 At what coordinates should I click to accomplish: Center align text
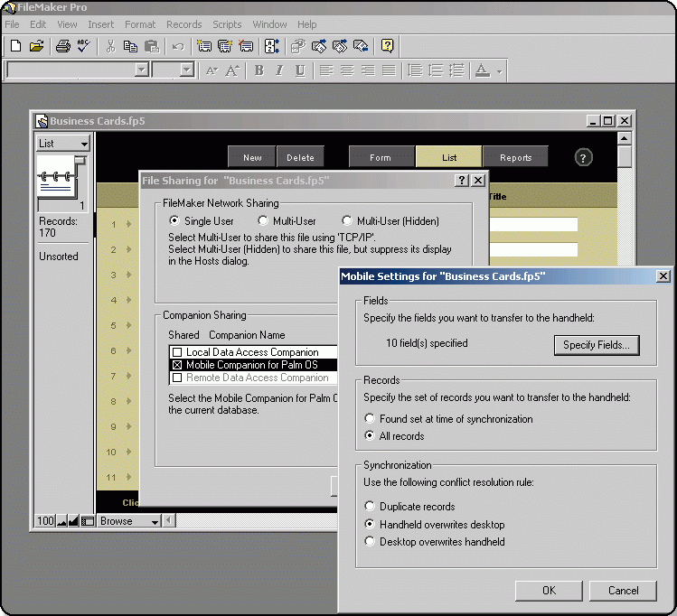pyautogui.click(x=347, y=70)
